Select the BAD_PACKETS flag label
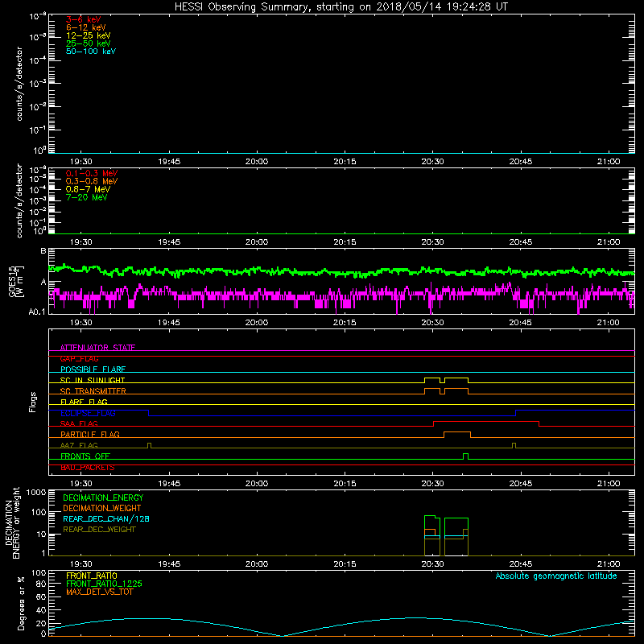Image resolution: width=644 pixels, height=644 pixels. click(88, 468)
